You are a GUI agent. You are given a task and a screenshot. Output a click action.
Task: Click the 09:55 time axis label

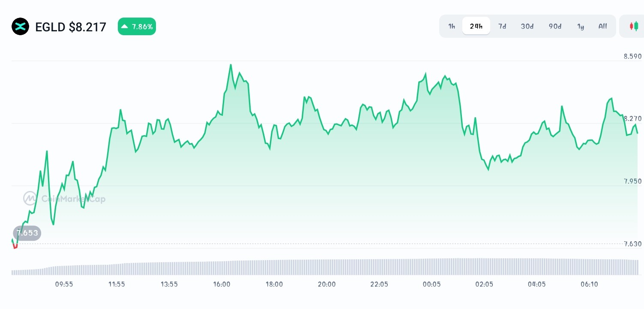64,284
